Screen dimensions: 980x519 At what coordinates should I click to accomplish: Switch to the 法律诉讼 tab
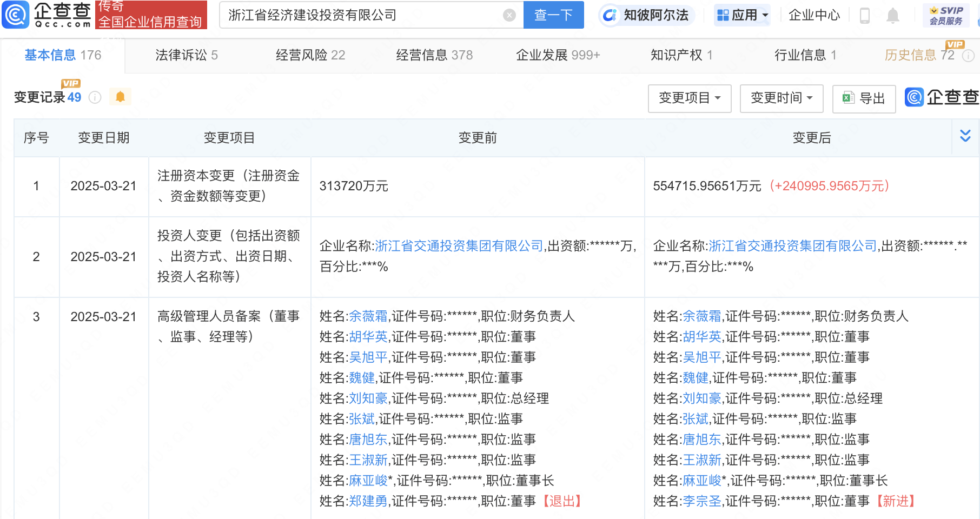tap(187, 55)
